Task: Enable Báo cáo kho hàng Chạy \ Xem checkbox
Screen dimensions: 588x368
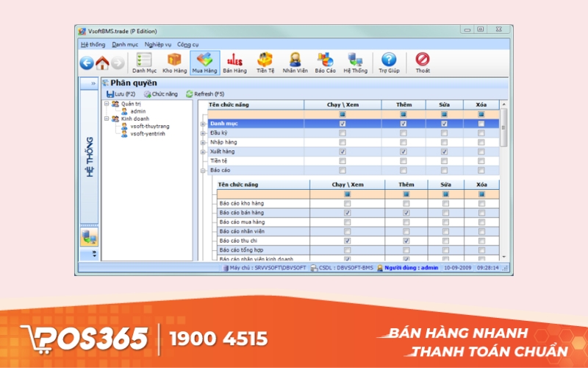Action: coord(347,204)
